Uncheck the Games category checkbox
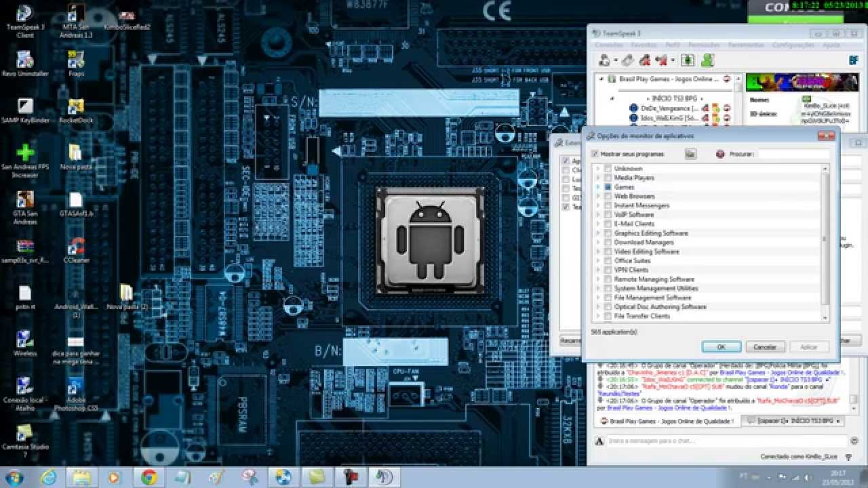The width and height of the screenshot is (868, 488). tap(608, 186)
